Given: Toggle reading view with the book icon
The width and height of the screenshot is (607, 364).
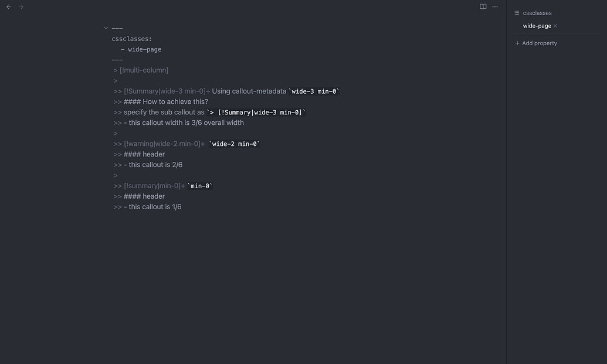Looking at the screenshot, I should [x=483, y=6].
